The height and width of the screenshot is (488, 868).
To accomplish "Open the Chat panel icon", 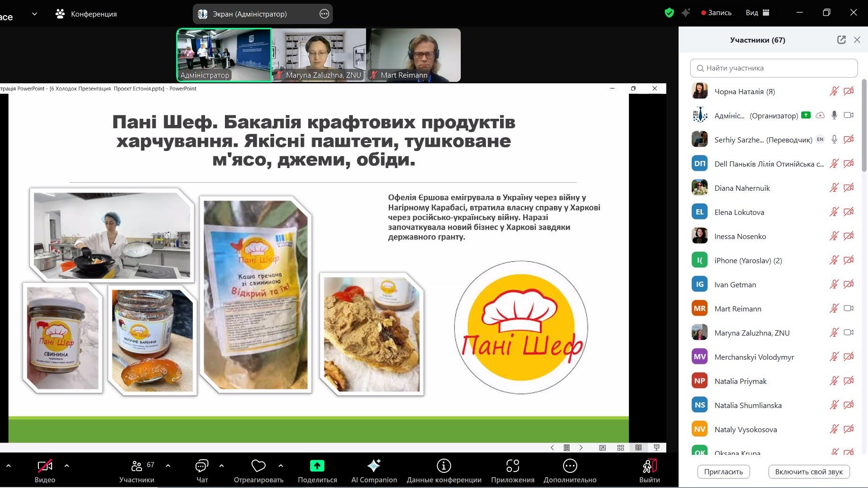I will (202, 466).
